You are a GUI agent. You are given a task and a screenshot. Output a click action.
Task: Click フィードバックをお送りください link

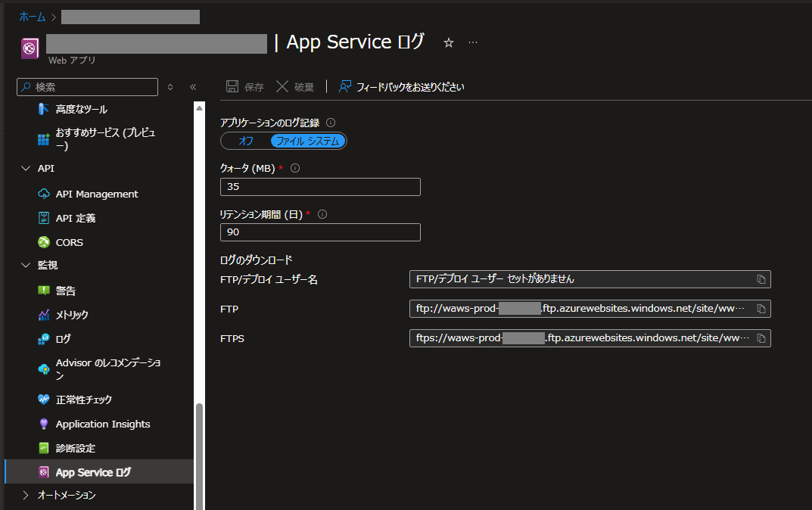[410, 87]
